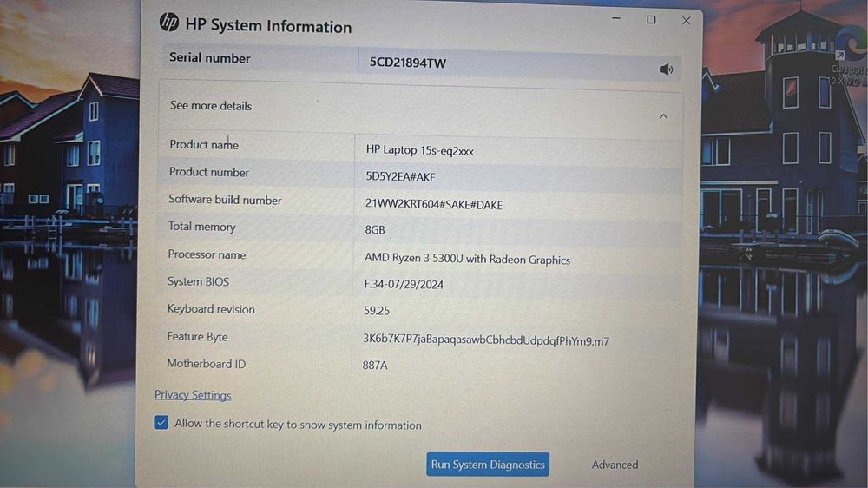Viewport: 868px width, 488px height.
Task: Open the Advanced option
Action: click(615, 465)
